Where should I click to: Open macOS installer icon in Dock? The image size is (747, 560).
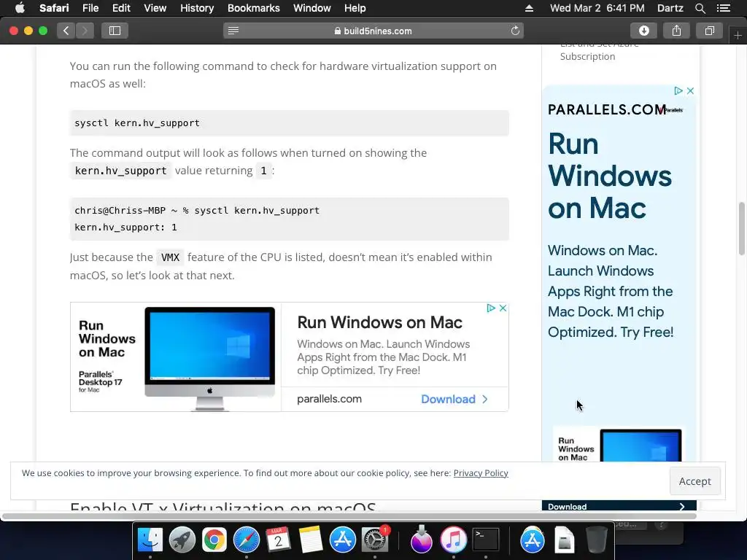pyautogui.click(x=421, y=540)
